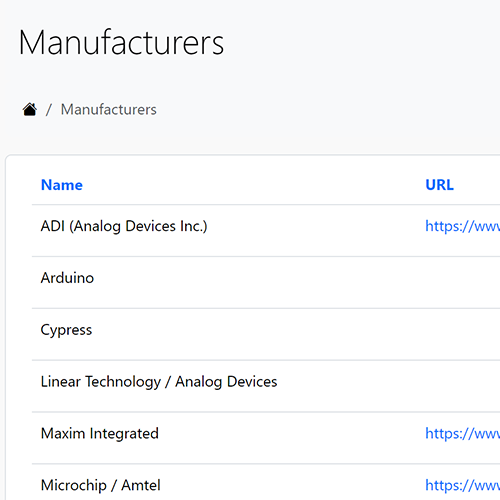Select the Arduino manufacturer name
The height and width of the screenshot is (500, 500).
click(67, 278)
